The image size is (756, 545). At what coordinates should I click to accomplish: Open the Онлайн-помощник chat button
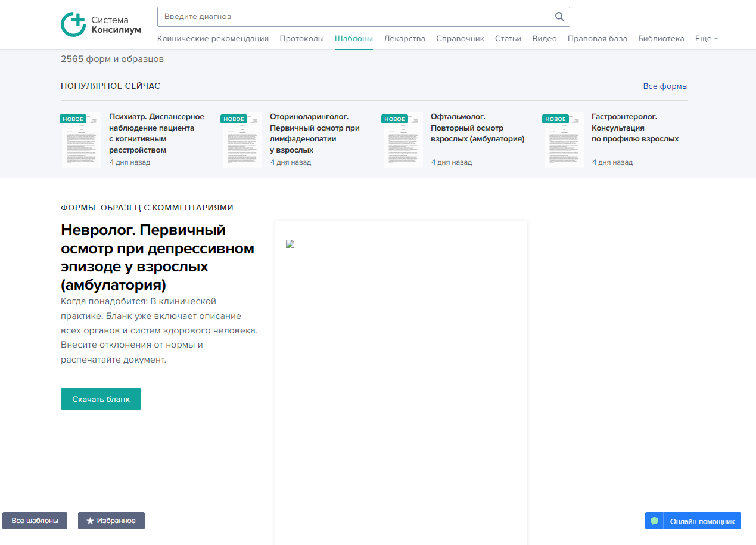[x=693, y=521]
